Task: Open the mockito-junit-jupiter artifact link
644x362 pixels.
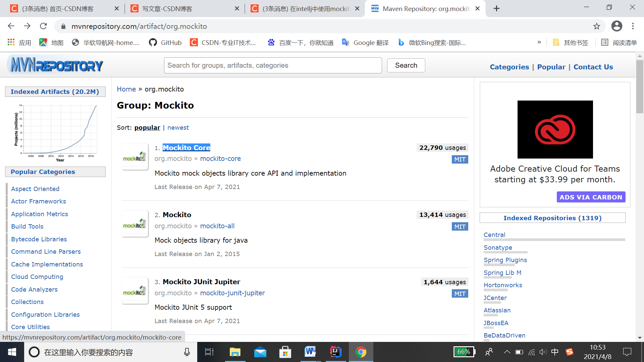Action: (232, 293)
